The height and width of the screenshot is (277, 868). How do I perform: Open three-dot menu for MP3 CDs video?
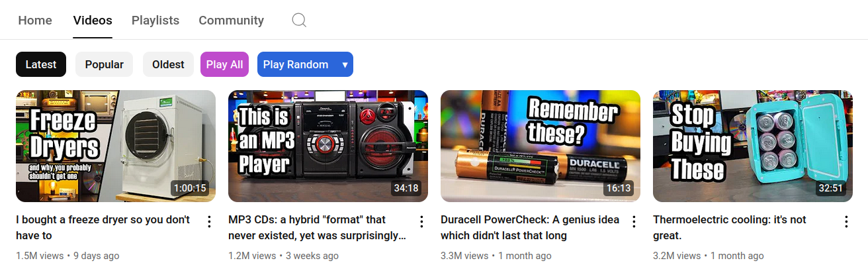421,221
